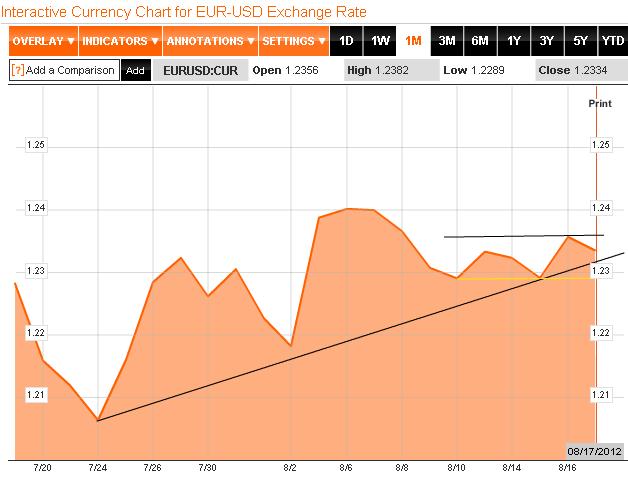Click the Add a Comparison input field

(x=64, y=70)
